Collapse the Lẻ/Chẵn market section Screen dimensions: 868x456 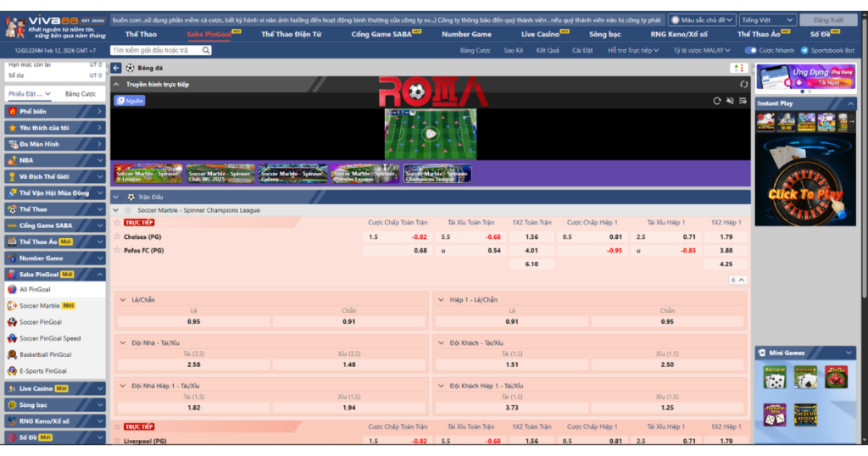pyautogui.click(x=122, y=300)
